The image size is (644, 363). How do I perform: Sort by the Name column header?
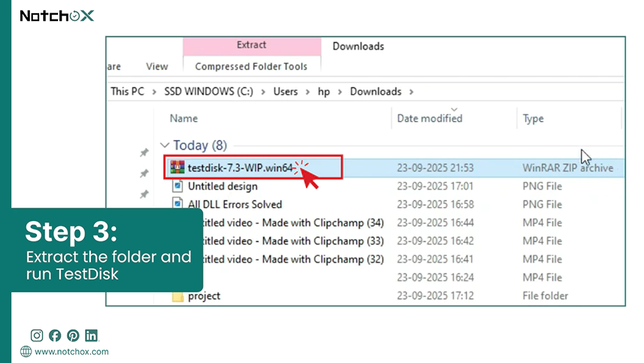click(x=184, y=118)
